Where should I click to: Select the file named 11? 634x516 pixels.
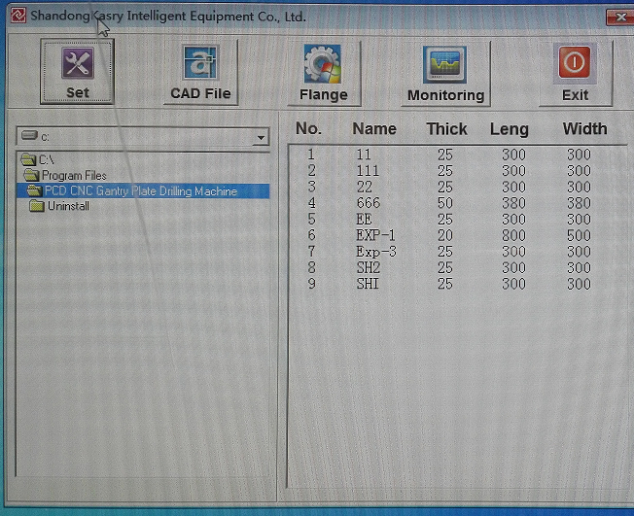[x=363, y=154]
